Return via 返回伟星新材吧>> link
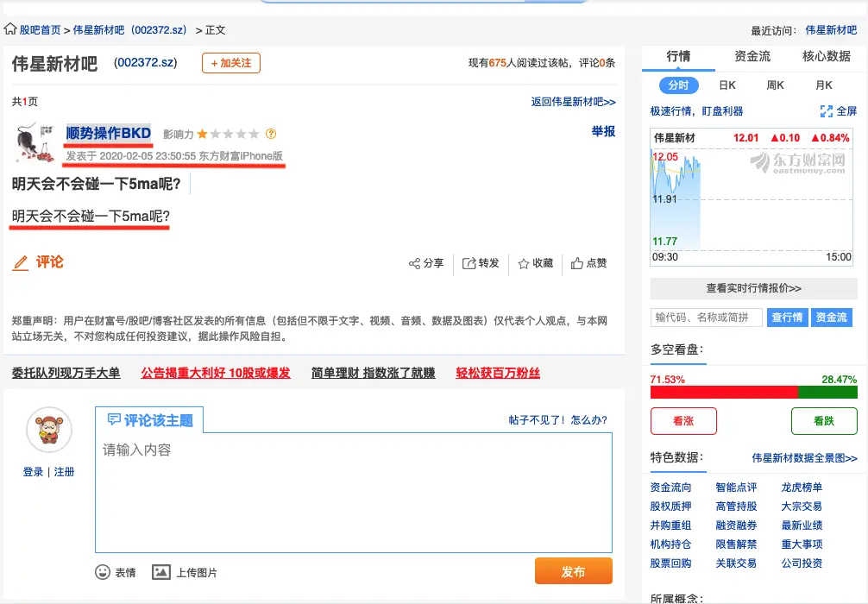The height and width of the screenshot is (604, 868). 573,102
